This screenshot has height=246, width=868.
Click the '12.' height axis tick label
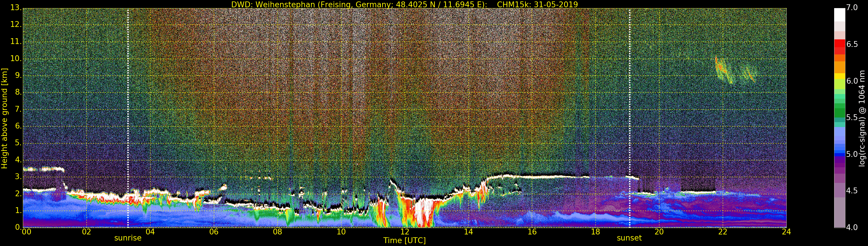pyautogui.click(x=16, y=25)
